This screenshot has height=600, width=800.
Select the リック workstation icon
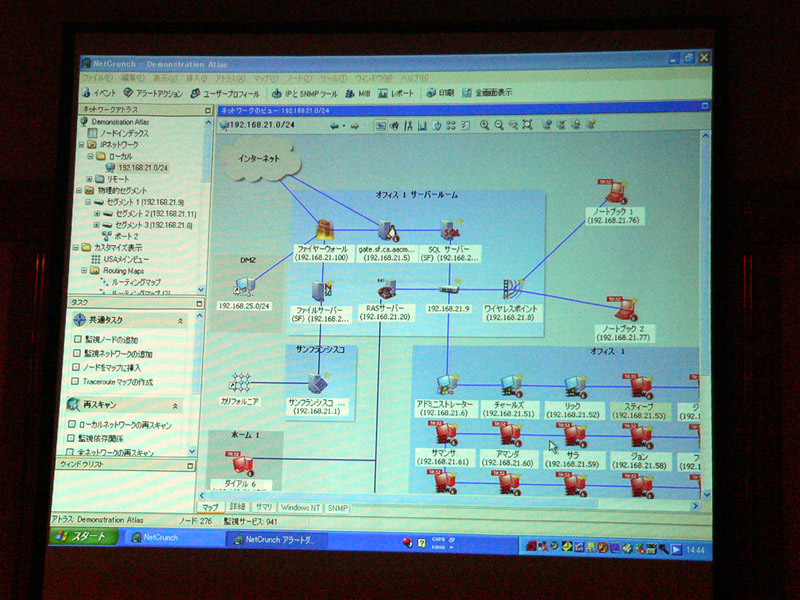coord(575,387)
